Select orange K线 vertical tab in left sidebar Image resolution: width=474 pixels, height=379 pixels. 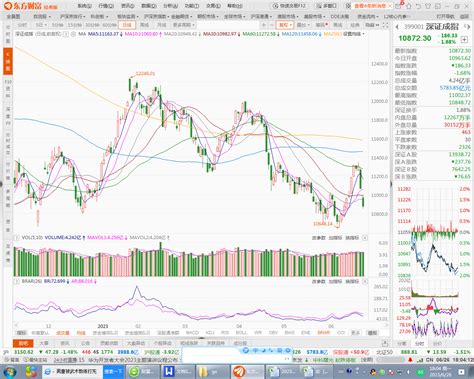click(8, 62)
